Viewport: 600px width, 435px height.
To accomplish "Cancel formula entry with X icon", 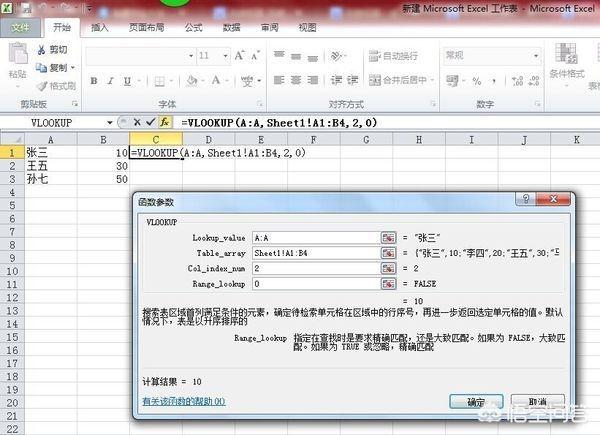I will (x=137, y=122).
